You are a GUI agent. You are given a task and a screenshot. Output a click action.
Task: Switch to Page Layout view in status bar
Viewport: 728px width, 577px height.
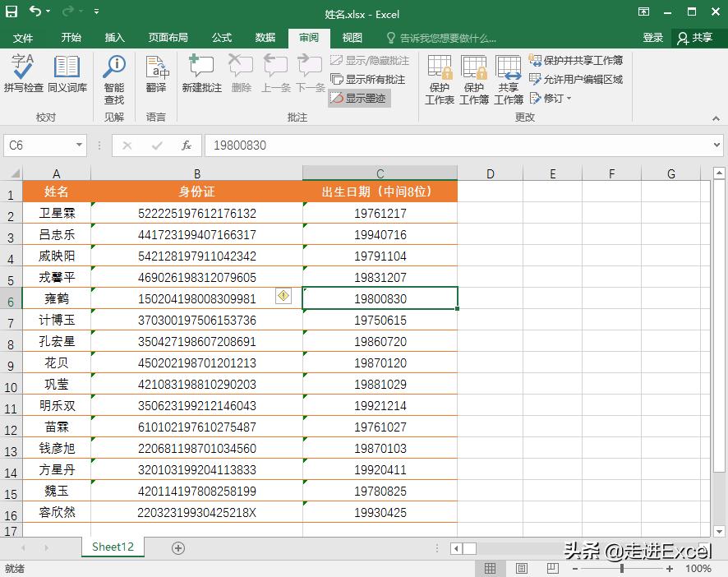point(521,568)
